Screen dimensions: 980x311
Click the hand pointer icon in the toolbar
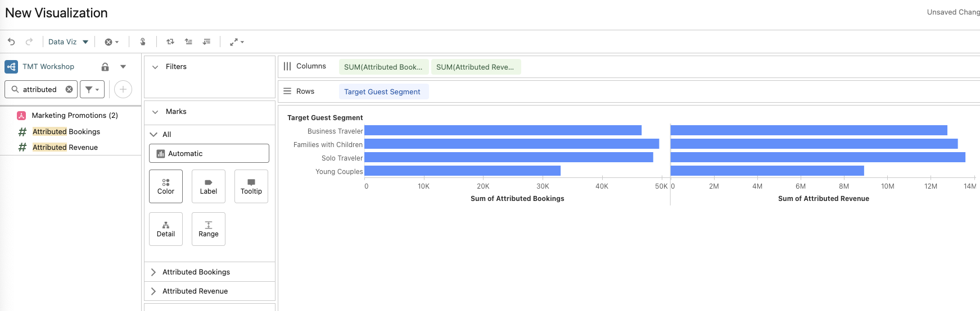click(143, 42)
